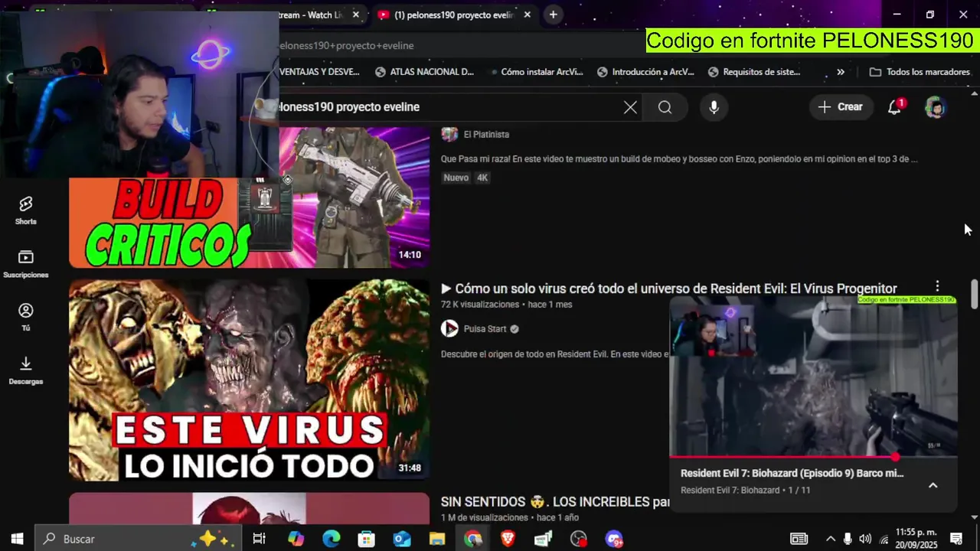Screen dimensions: 980x551
Task: Launch Brave browser from the taskbar
Action: (x=508, y=539)
